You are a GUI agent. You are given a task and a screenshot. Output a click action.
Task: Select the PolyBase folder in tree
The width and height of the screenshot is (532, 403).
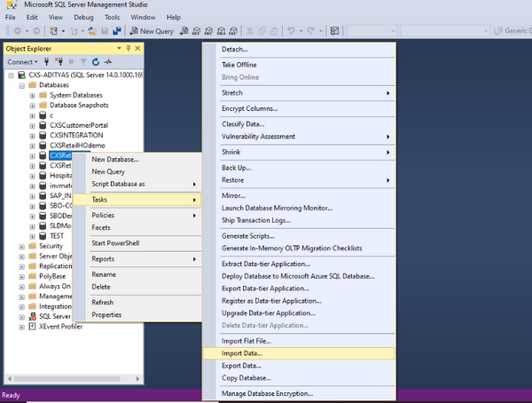tap(52, 276)
